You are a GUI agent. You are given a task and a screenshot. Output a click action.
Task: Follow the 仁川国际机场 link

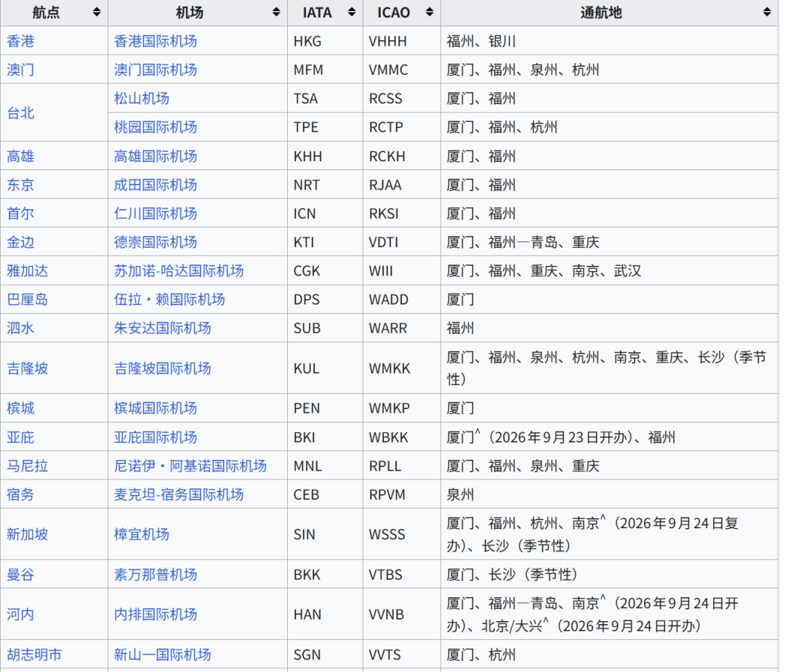[156, 214]
